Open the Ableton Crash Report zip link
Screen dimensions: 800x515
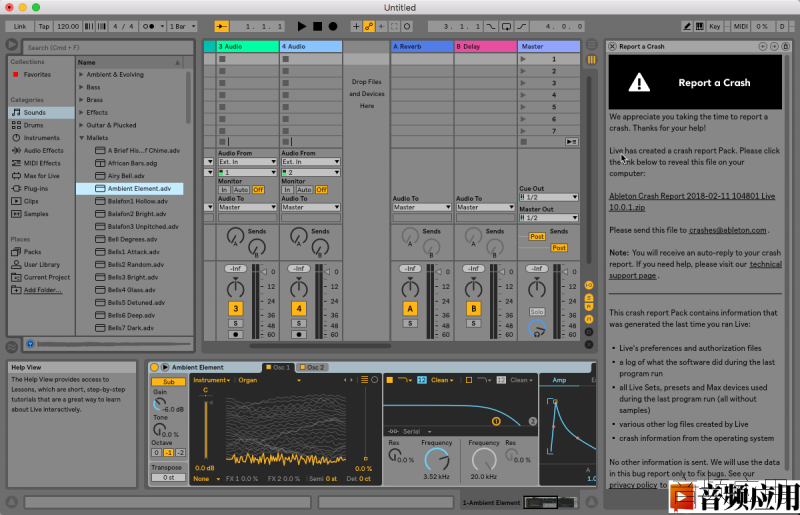[x=692, y=202]
